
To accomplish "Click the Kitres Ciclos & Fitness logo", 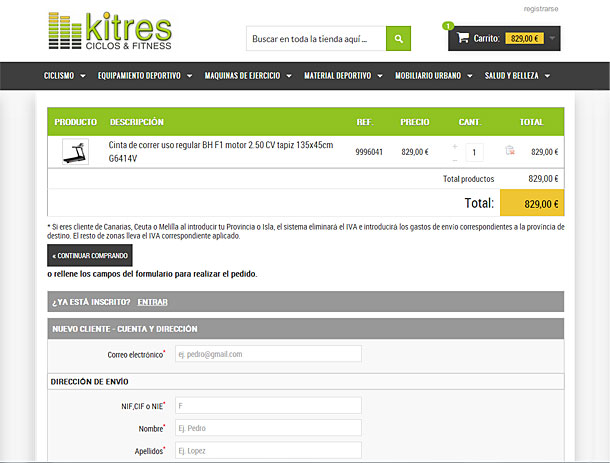I will tap(110, 32).
